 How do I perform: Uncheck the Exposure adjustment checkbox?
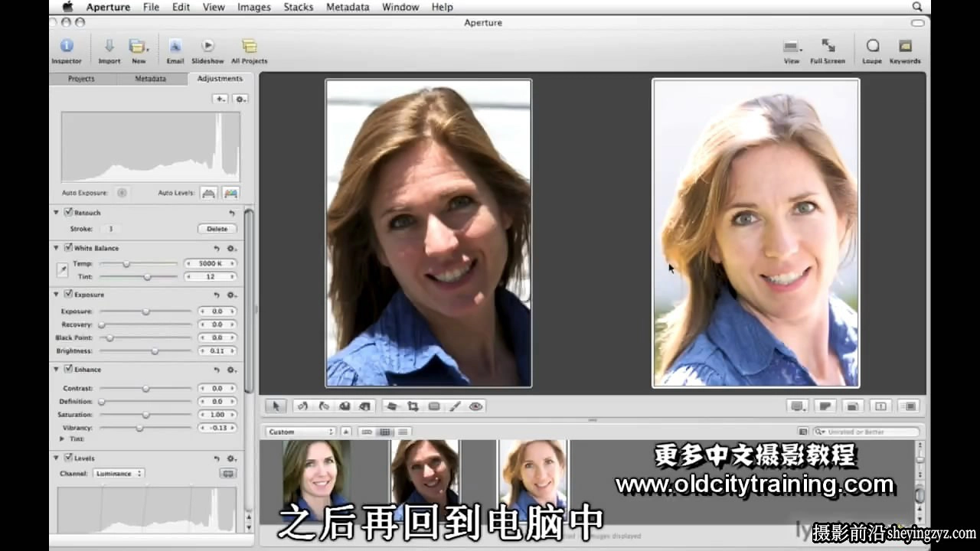(68, 294)
